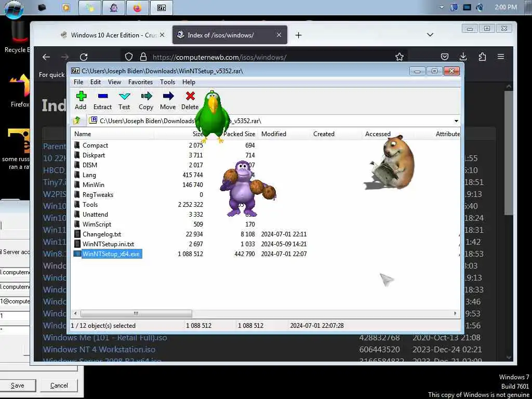Open the Windows NT 4 Workstation.iso link

click(99, 350)
